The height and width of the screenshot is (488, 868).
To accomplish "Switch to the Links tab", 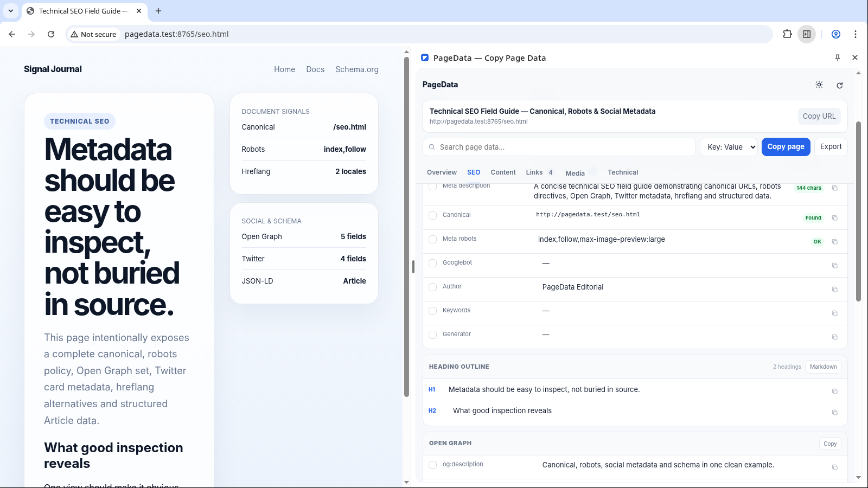I will coord(539,172).
